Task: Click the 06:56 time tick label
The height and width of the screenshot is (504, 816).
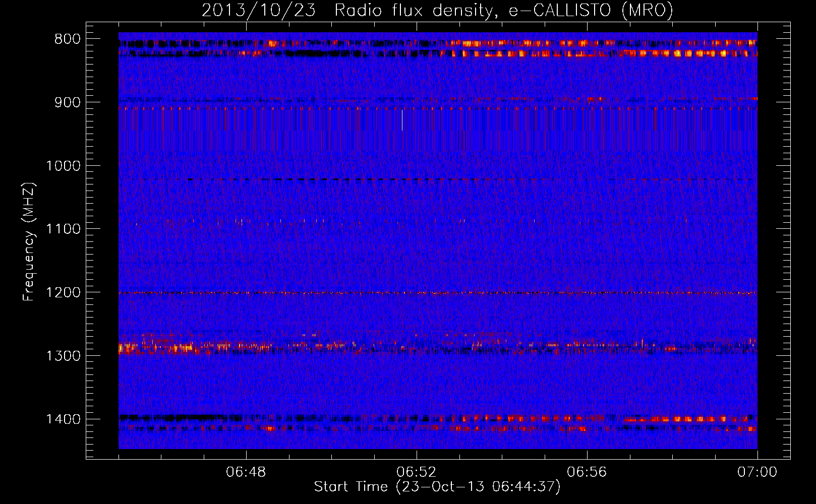Action: pyautogui.click(x=587, y=472)
